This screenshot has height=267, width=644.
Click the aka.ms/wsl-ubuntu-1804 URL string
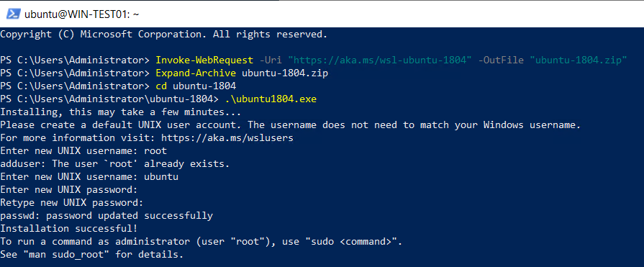(380, 60)
